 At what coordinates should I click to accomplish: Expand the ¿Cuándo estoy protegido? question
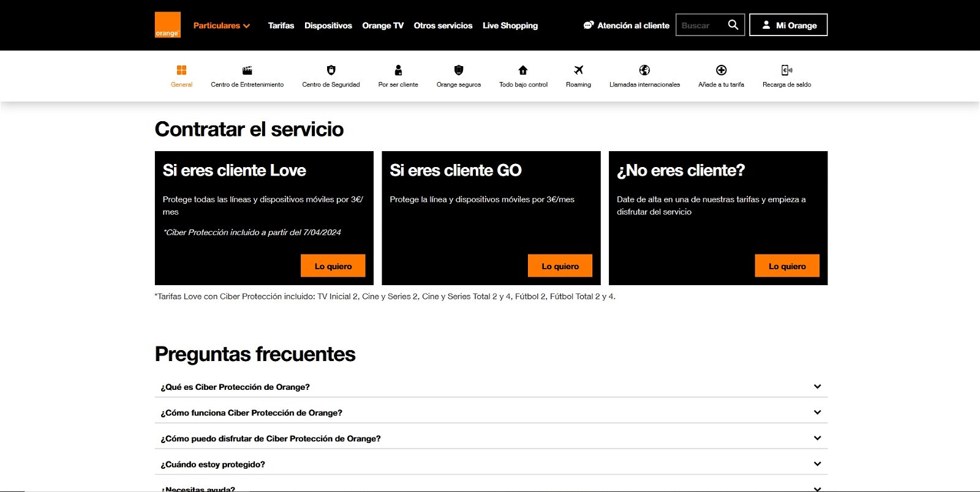(x=491, y=464)
